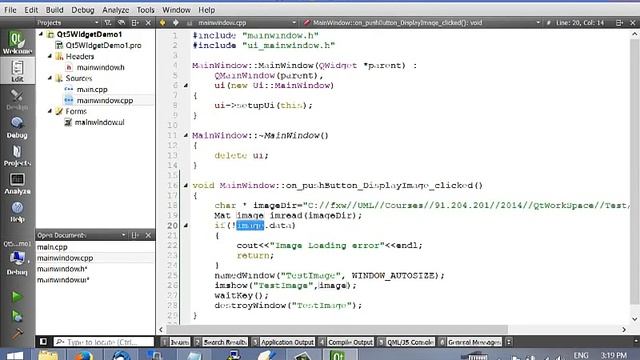The width and height of the screenshot is (640, 360).
Task: Open the Tools menu
Action: tap(145, 10)
